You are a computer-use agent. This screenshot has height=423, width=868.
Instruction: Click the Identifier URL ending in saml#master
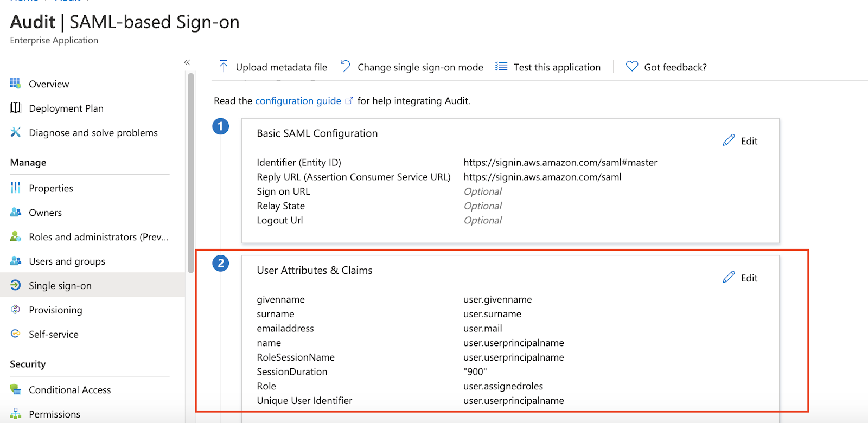(x=560, y=162)
